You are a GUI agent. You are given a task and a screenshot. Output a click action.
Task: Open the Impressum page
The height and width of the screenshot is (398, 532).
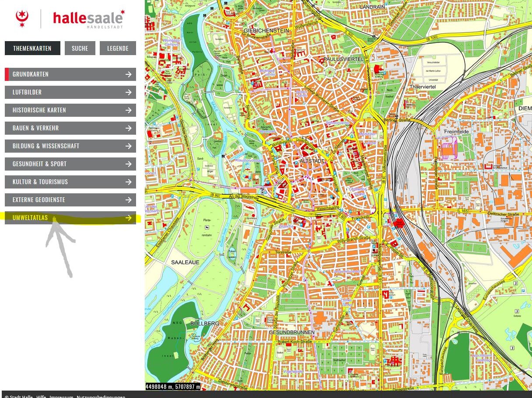pyautogui.click(x=59, y=396)
